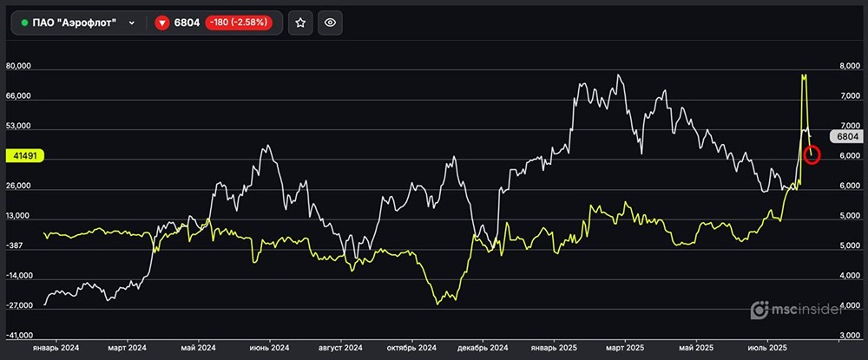
Task: Select the gray 6804 right-axis price label
Action: pyautogui.click(x=845, y=136)
